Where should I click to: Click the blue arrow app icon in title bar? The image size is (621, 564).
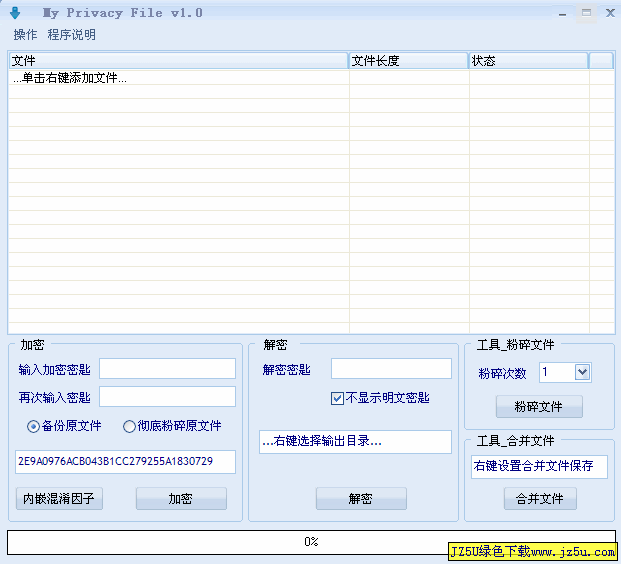click(15, 13)
